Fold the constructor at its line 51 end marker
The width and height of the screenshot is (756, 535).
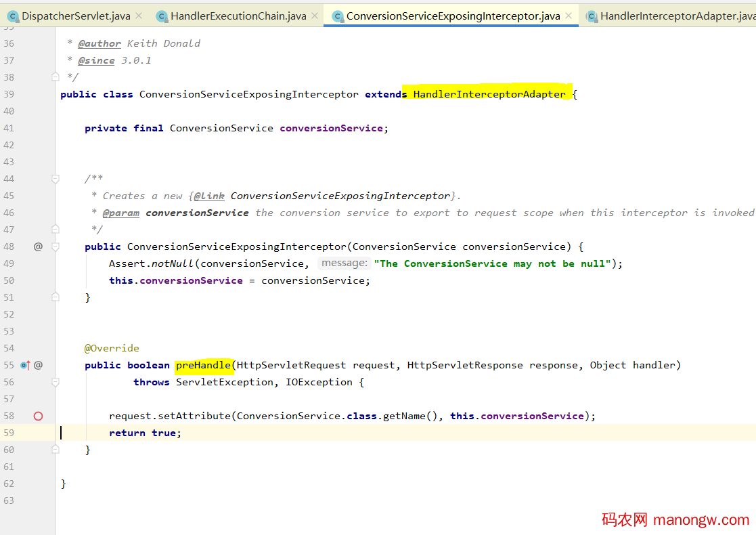pyautogui.click(x=55, y=297)
